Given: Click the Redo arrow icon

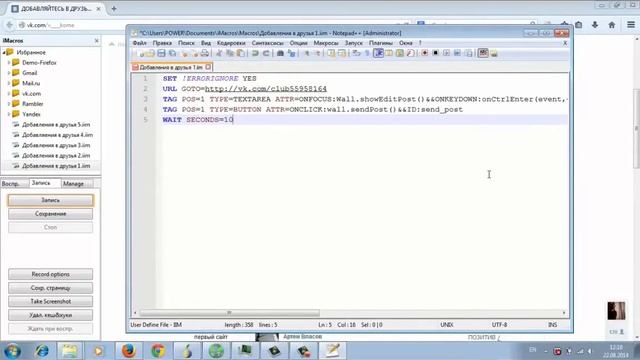Looking at the screenshot, I should 266,53.
